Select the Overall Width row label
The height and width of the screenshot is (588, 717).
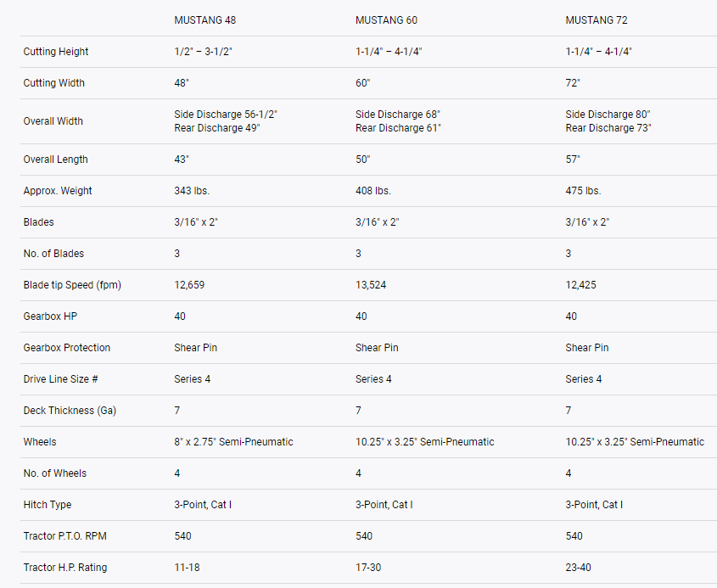(x=53, y=121)
